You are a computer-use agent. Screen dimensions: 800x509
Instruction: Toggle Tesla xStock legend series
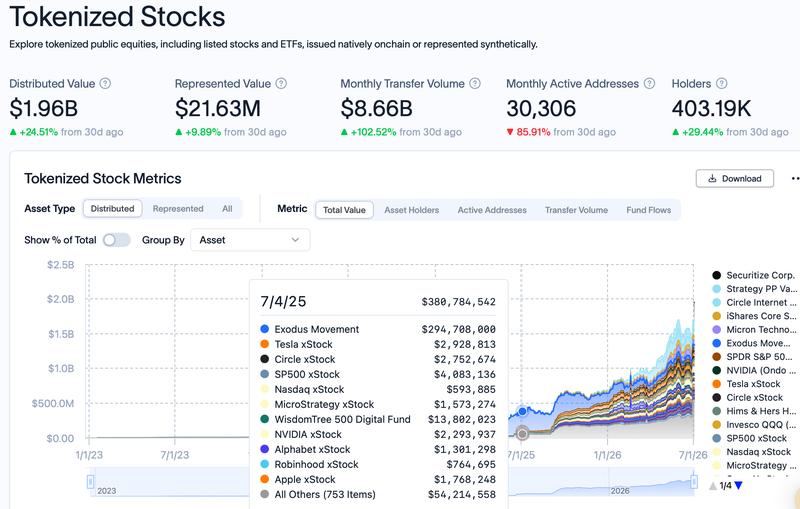click(746, 384)
